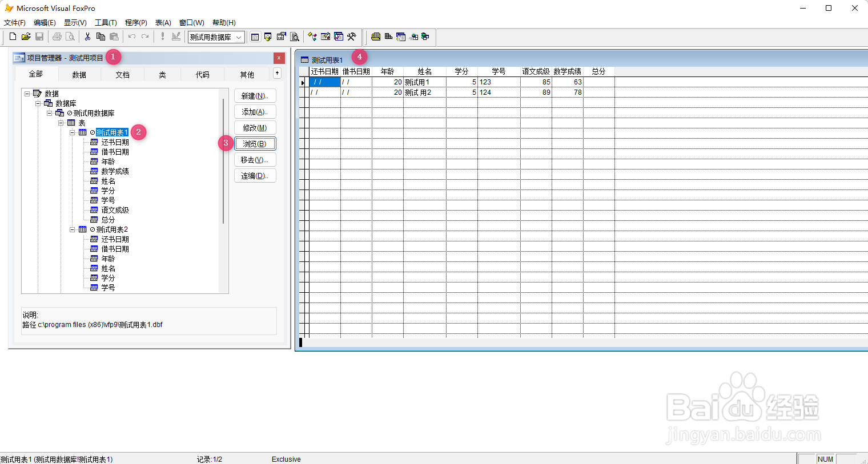Open the Object Browser toolbar icon
The image size is (868, 464).
click(x=325, y=37)
